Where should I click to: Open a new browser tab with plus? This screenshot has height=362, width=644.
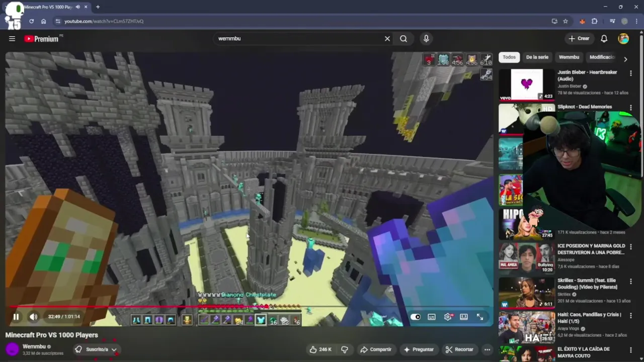(98, 7)
